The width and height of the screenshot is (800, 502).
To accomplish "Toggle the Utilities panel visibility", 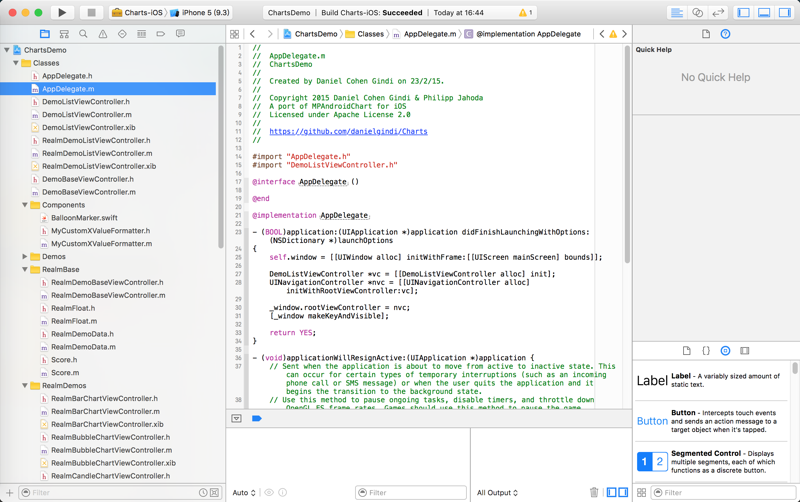I will coord(784,13).
